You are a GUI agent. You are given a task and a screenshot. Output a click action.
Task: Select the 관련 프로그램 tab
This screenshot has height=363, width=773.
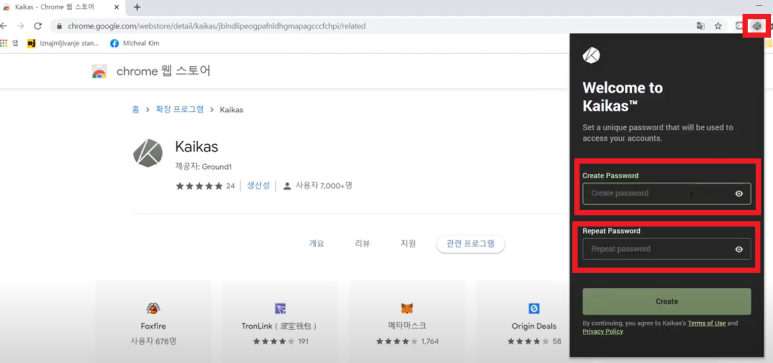470,244
